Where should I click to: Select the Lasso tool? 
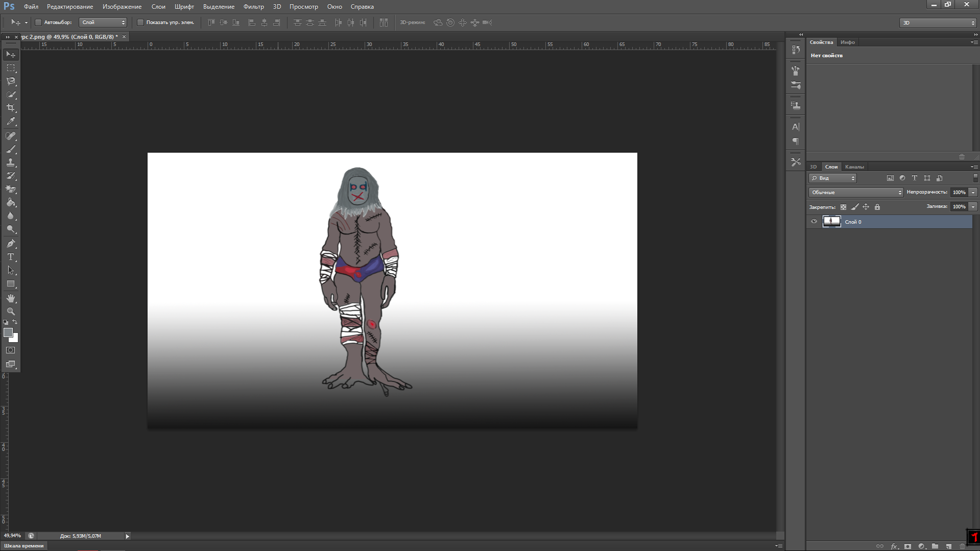click(x=11, y=81)
